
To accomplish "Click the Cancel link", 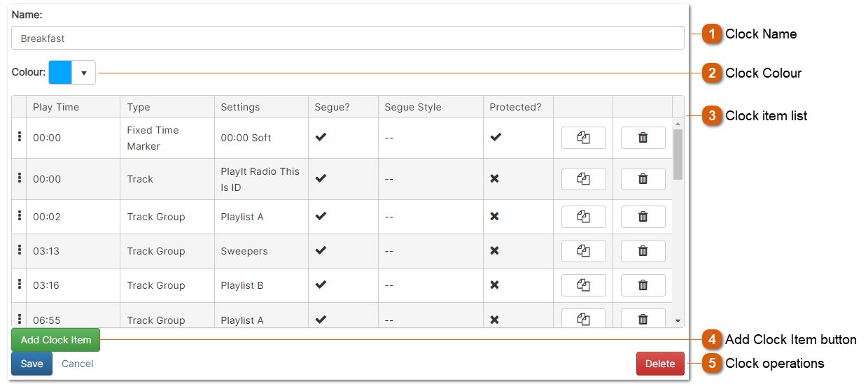I will pos(77,364).
